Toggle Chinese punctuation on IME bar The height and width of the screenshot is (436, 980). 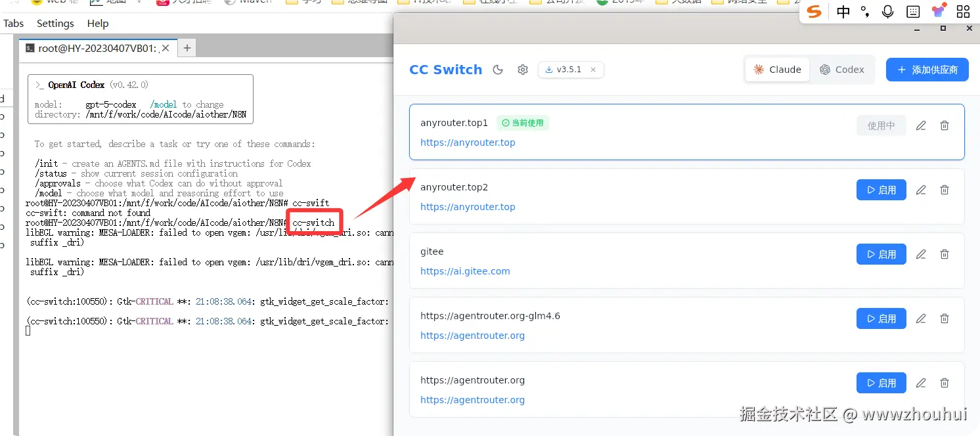[x=865, y=11]
